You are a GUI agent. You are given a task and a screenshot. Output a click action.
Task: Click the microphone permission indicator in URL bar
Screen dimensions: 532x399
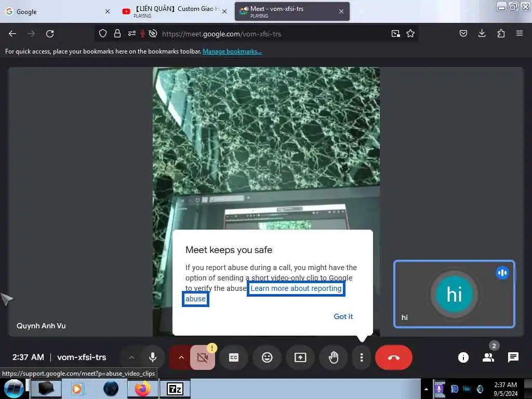point(143,34)
